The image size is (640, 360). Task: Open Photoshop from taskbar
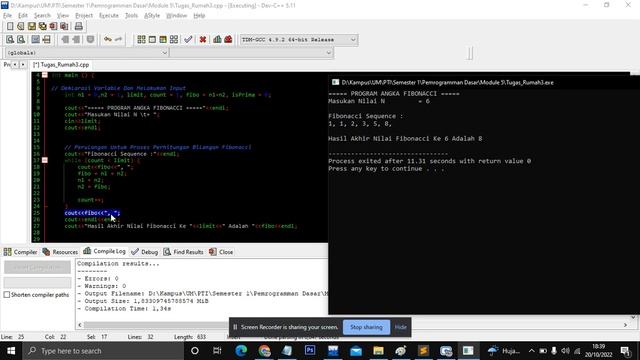310,351
